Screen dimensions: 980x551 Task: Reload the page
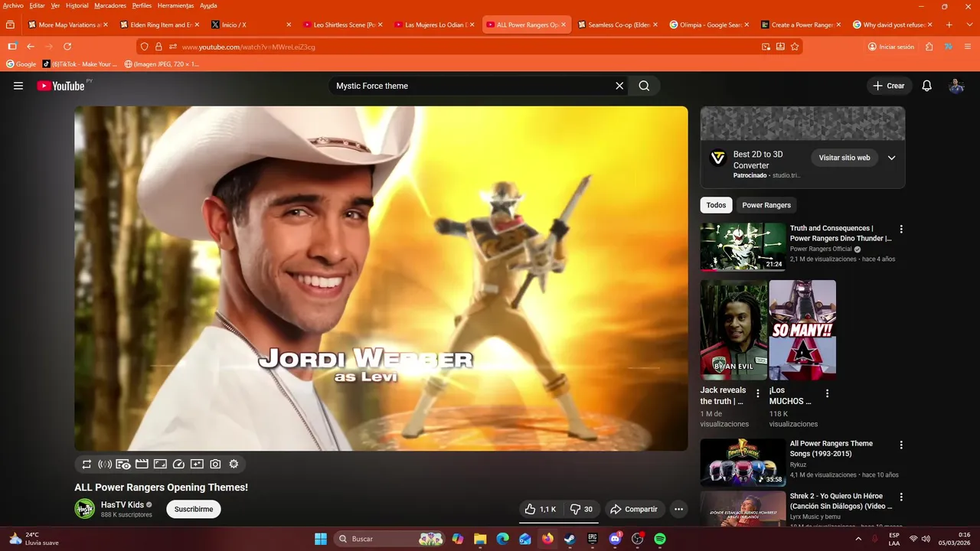point(67,47)
